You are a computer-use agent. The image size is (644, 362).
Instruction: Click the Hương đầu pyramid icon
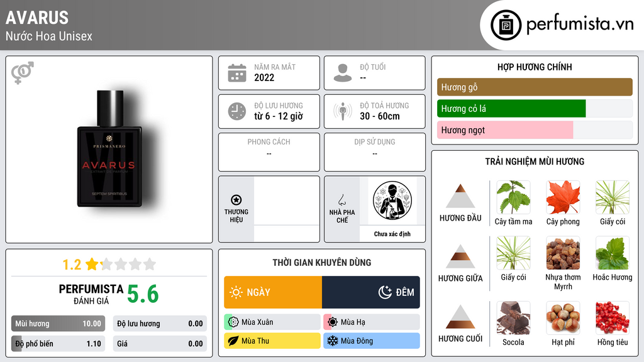click(x=460, y=196)
